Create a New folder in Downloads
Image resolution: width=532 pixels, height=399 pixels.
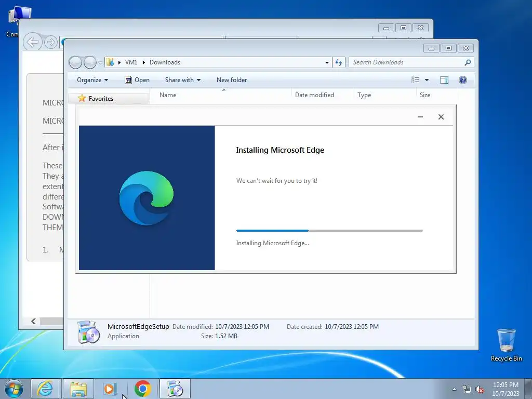tap(232, 80)
